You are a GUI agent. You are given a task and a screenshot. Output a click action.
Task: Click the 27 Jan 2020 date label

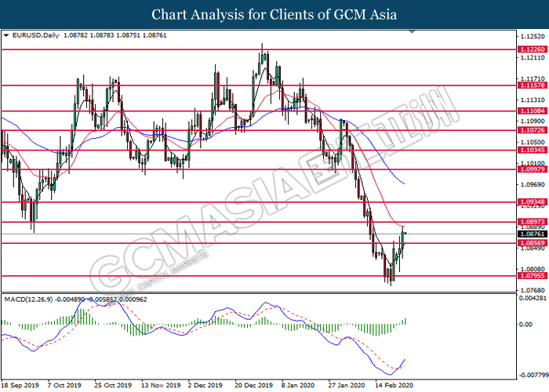[347, 386]
